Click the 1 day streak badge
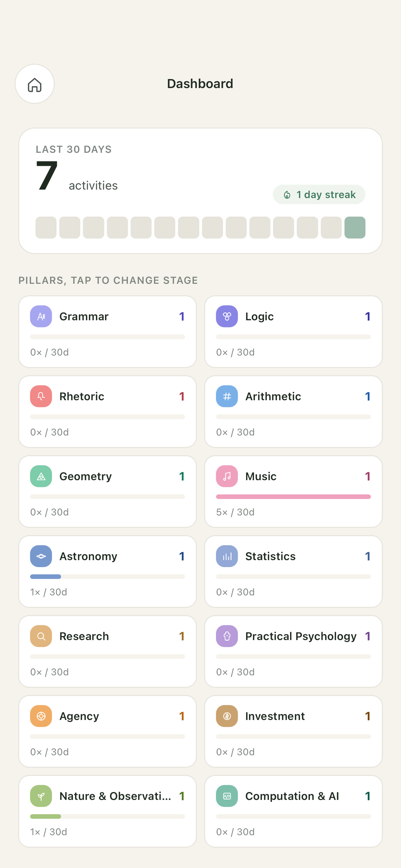 (319, 194)
